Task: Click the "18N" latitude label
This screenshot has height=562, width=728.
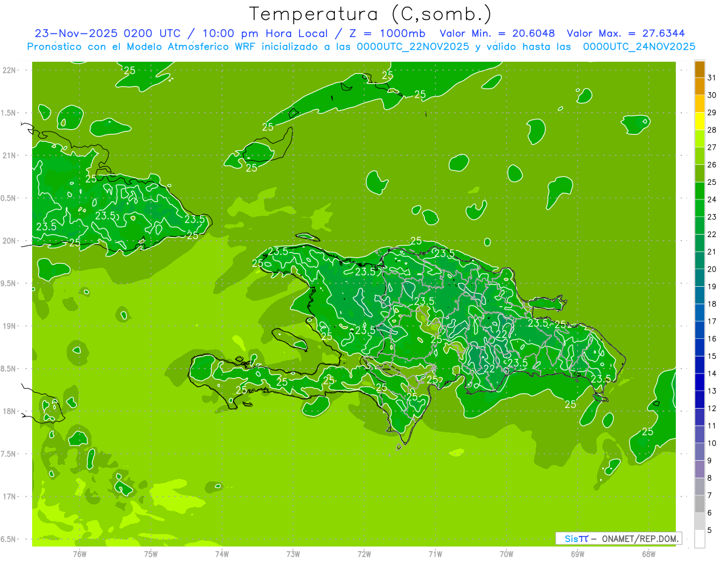Action: 10,412
